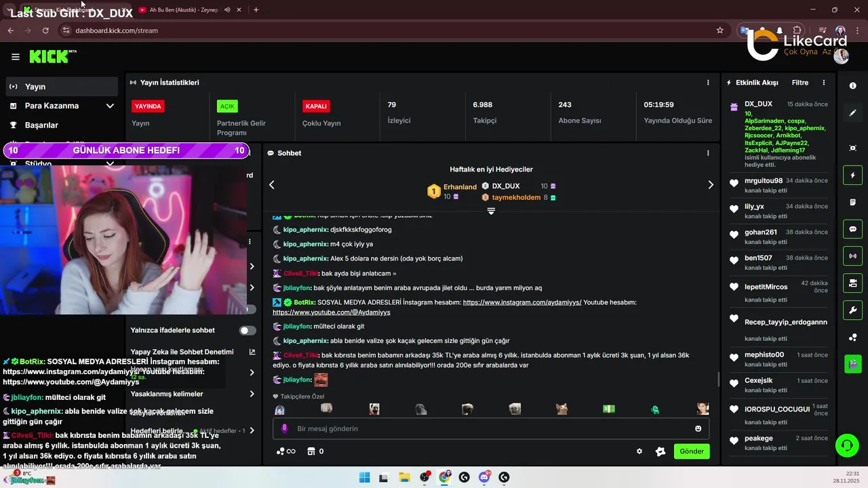Screen dimensions: 868x488
Task: Toggle Yalnızca ifadelerle sohbet switch
Action: pyautogui.click(x=248, y=331)
